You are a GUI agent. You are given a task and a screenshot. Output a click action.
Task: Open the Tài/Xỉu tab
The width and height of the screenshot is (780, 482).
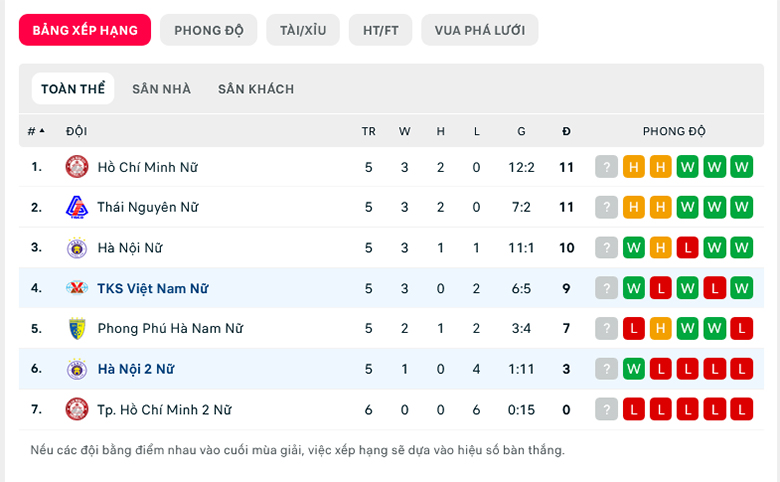coord(303,30)
